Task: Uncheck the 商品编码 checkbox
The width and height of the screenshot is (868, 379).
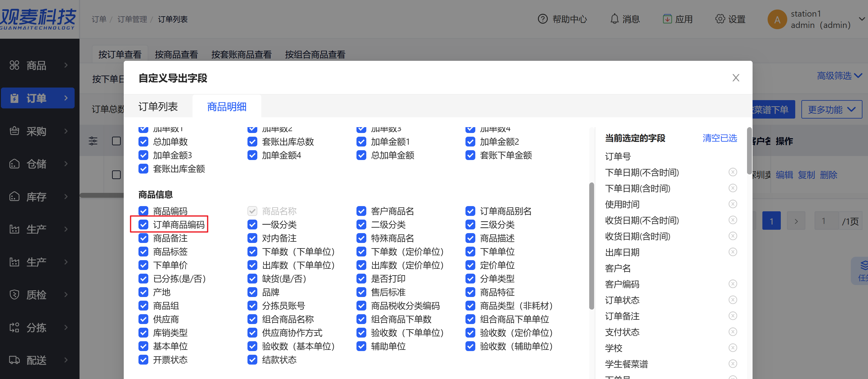Action: pos(143,211)
